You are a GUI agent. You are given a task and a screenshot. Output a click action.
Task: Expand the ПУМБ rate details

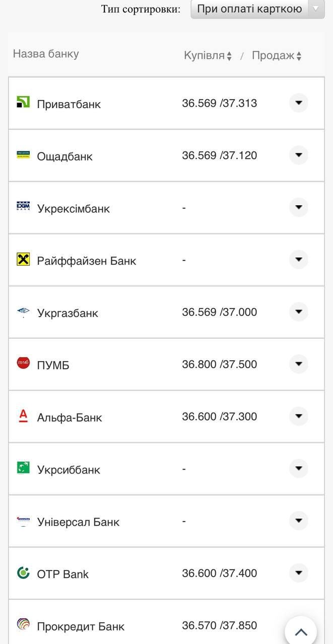coord(298,364)
